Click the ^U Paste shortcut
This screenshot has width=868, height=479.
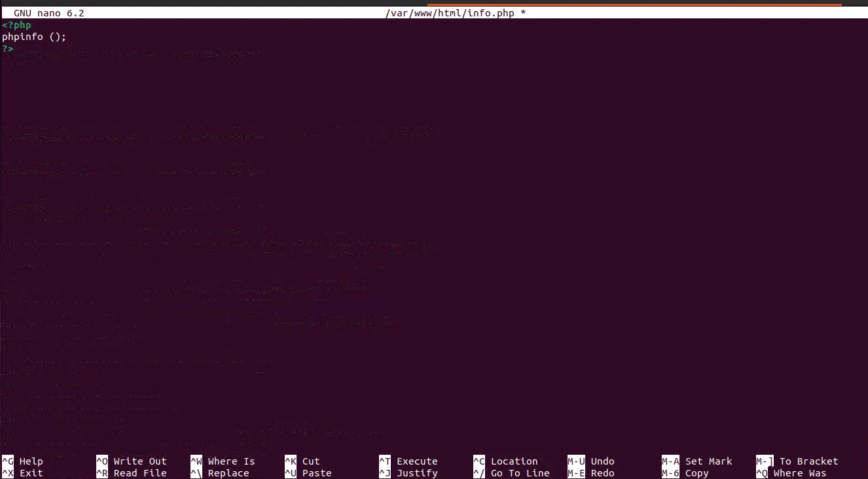[x=308, y=473]
